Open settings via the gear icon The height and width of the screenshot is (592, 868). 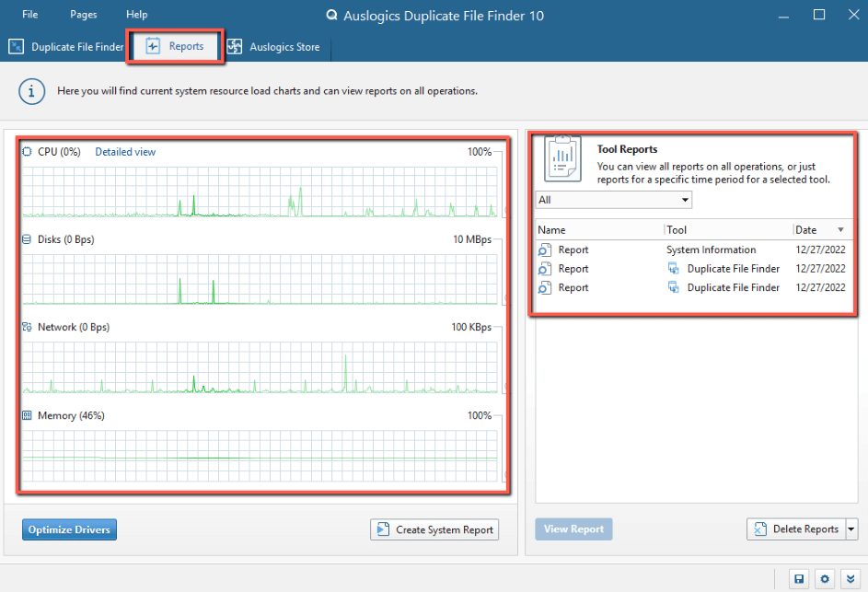[825, 579]
